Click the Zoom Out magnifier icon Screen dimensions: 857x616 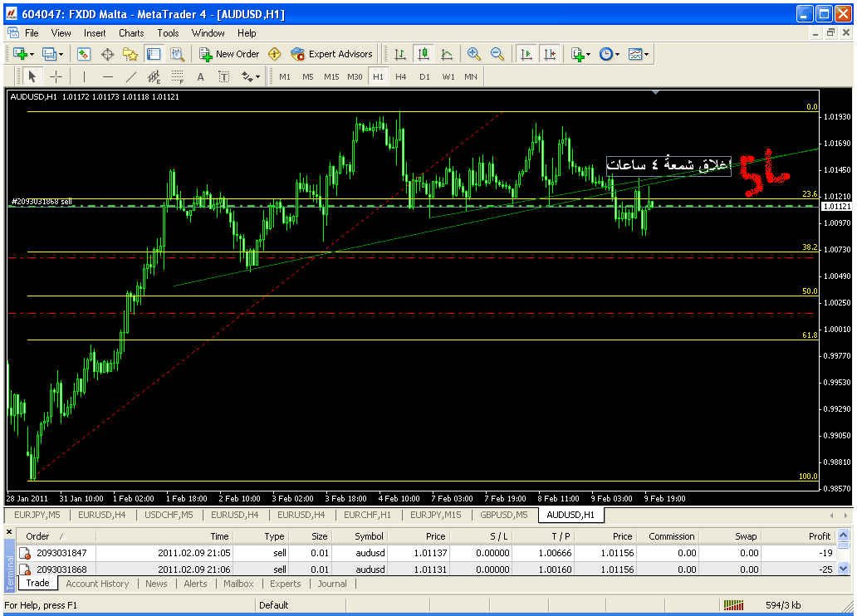[x=497, y=54]
